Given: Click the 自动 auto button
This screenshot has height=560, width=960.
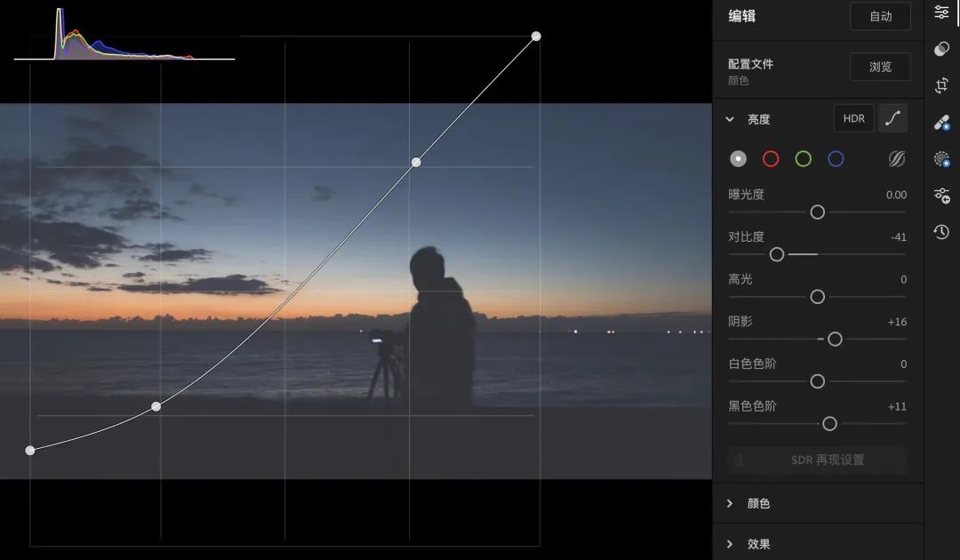Looking at the screenshot, I should (x=880, y=17).
